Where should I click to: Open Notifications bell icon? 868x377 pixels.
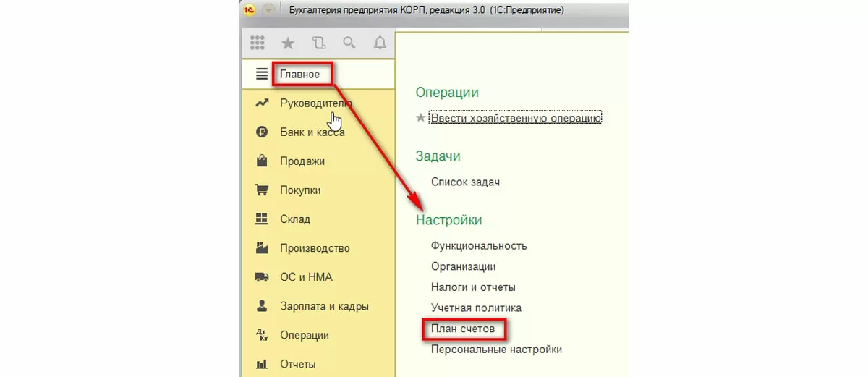click(380, 43)
